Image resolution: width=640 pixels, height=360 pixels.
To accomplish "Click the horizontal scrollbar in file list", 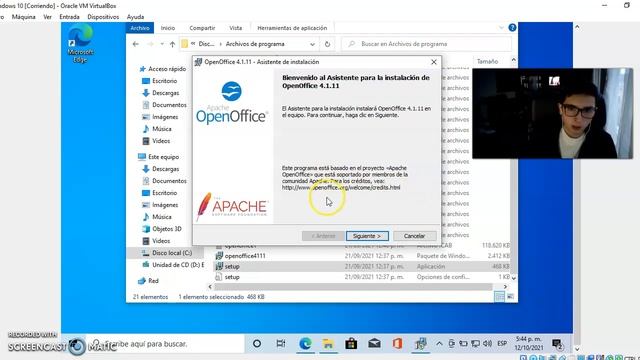I will (353, 287).
